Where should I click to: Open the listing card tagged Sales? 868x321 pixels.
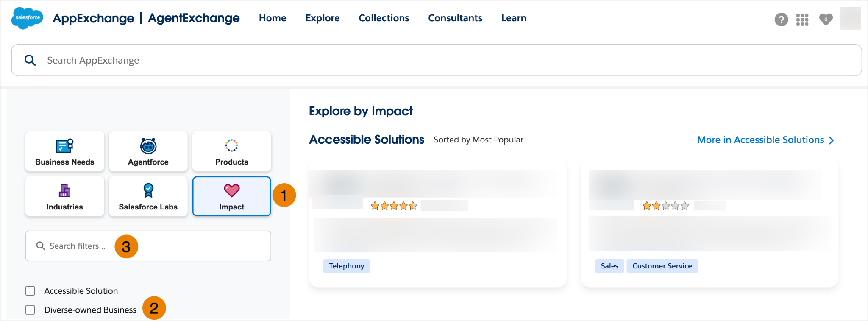(709, 223)
